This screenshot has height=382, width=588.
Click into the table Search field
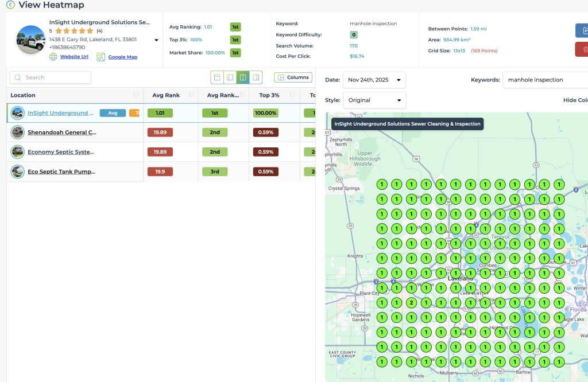tap(51, 77)
